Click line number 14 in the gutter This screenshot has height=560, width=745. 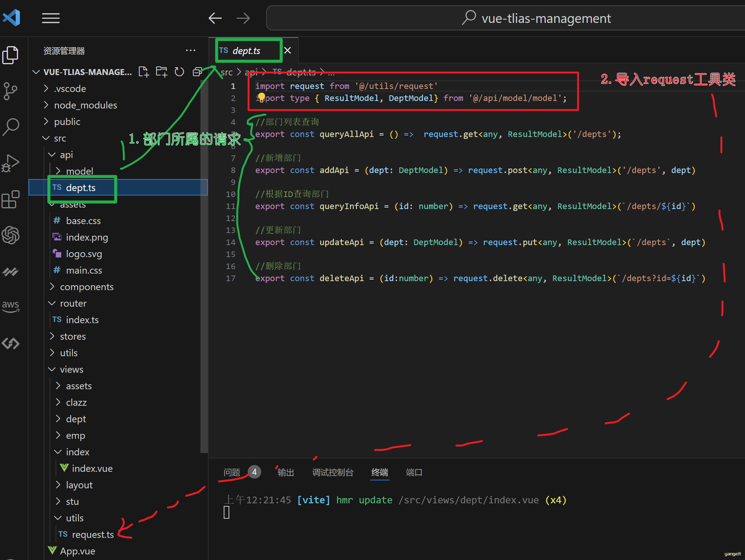(230, 242)
